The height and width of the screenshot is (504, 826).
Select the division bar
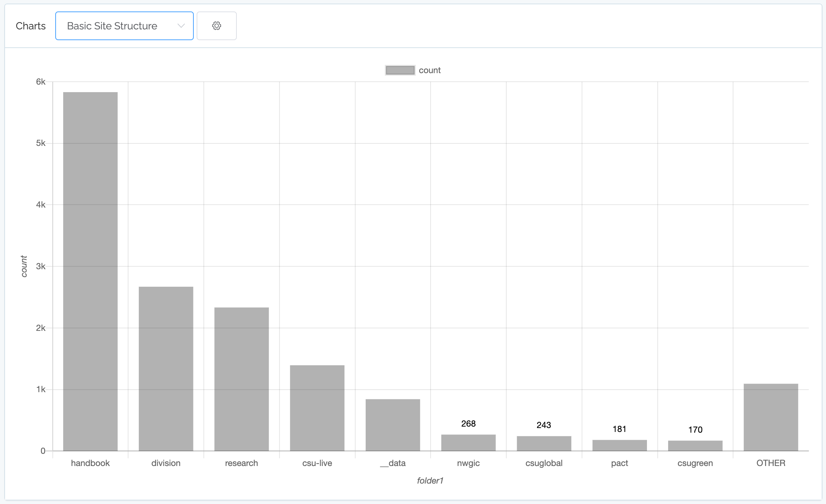coord(166,369)
